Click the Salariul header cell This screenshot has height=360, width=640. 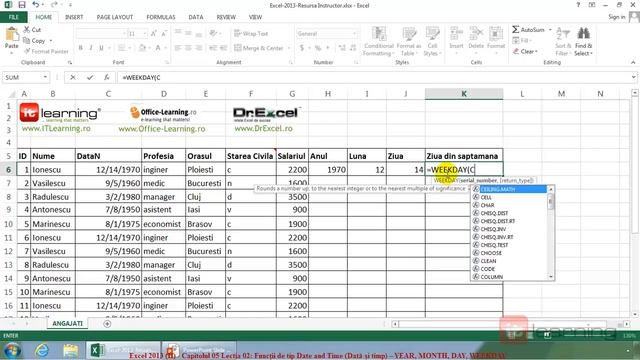[292, 156]
